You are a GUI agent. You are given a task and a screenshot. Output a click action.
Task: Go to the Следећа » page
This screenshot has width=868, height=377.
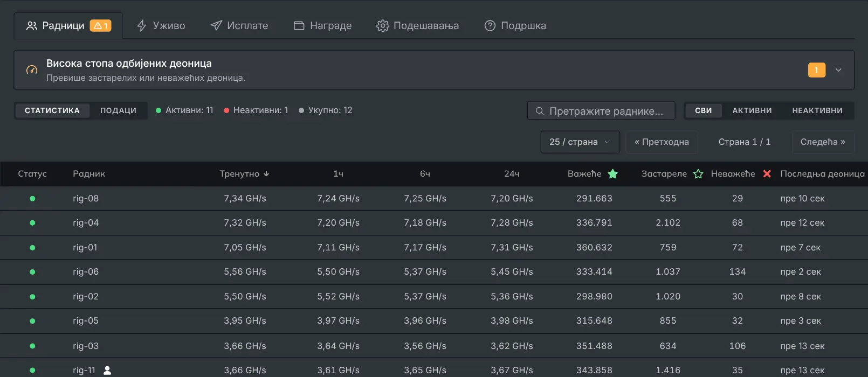823,142
